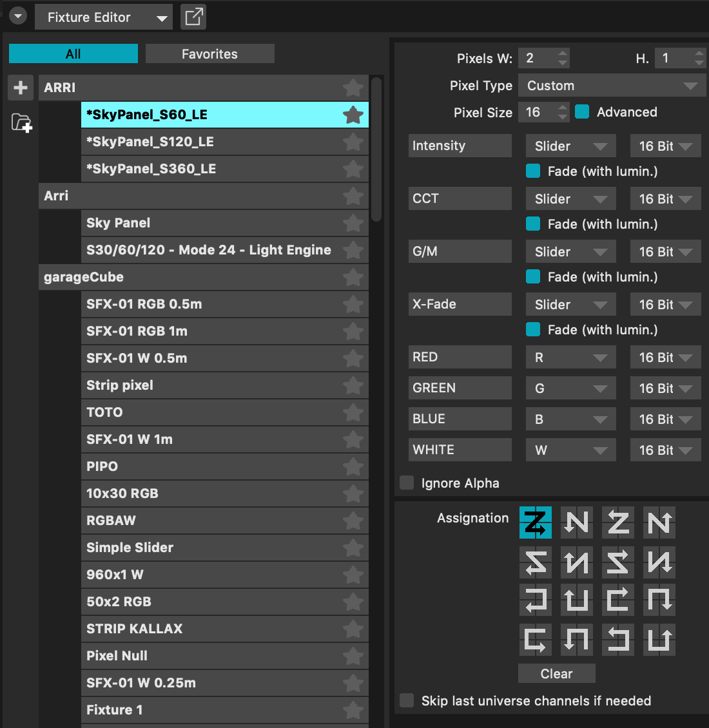Select first Z assignation pattern (highlighted)
The height and width of the screenshot is (728, 709).
[535, 522]
